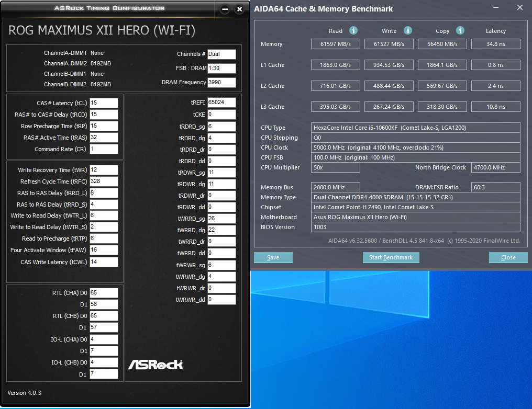Select the tCKE field
The image size is (532, 409).
(221, 115)
